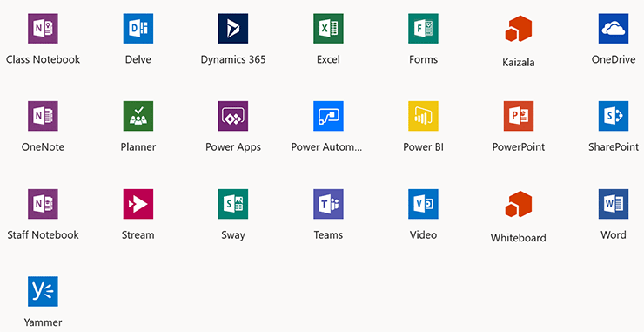Launch the Teams app icon

(328, 204)
